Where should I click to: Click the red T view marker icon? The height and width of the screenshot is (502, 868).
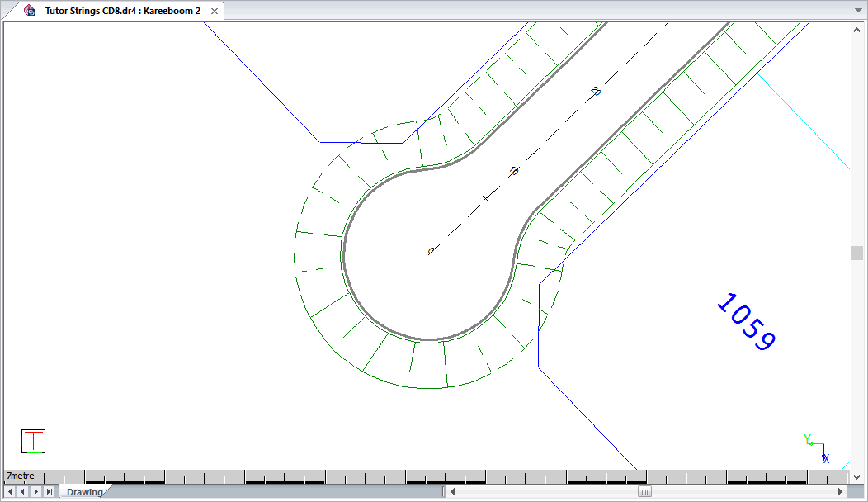pyautogui.click(x=33, y=441)
